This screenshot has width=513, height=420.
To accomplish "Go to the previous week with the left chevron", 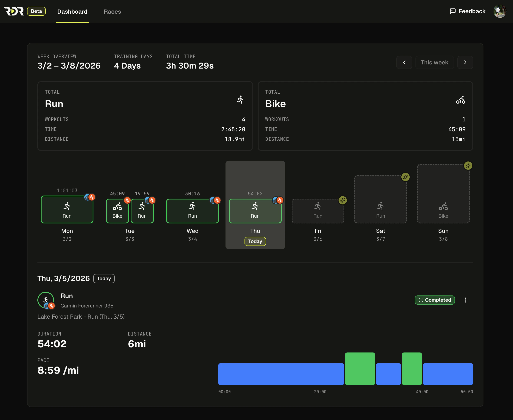I will pos(404,62).
